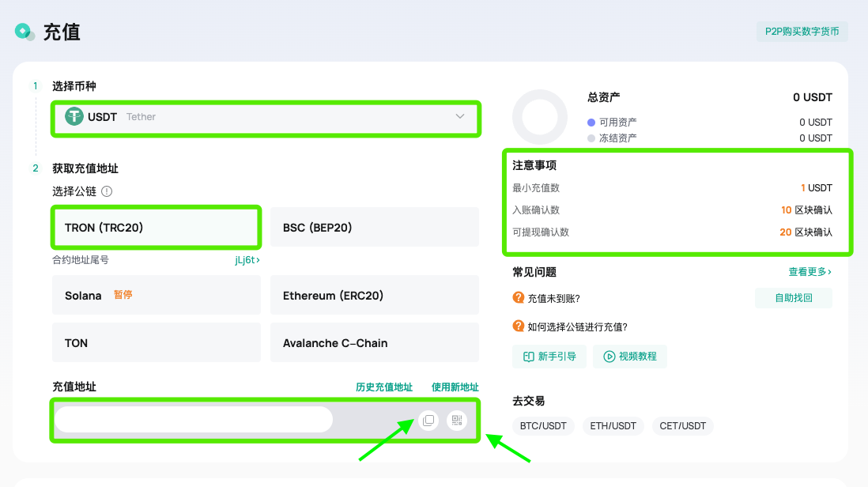
Task: Select TRON (TRC20) chain
Action: 156,228
